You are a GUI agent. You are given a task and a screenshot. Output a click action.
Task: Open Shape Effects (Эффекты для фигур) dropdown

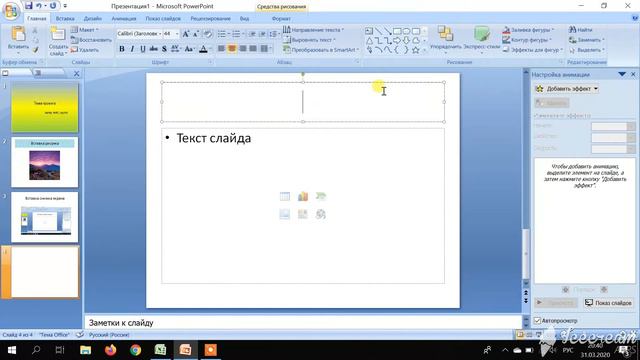[x=533, y=50]
